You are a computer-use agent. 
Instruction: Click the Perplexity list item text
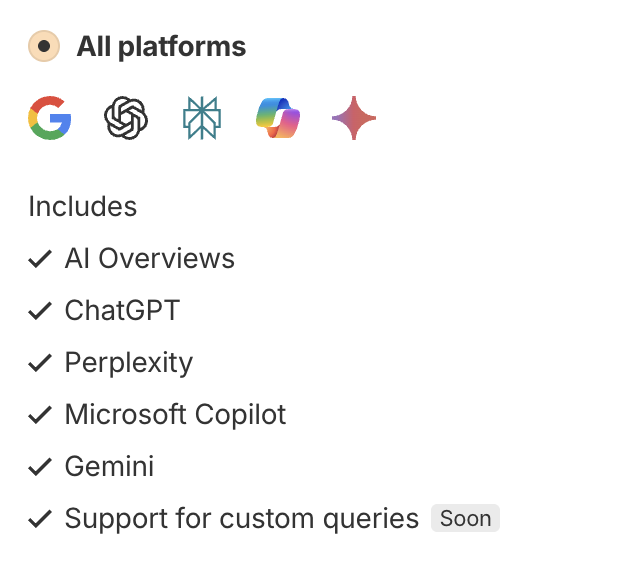(129, 363)
